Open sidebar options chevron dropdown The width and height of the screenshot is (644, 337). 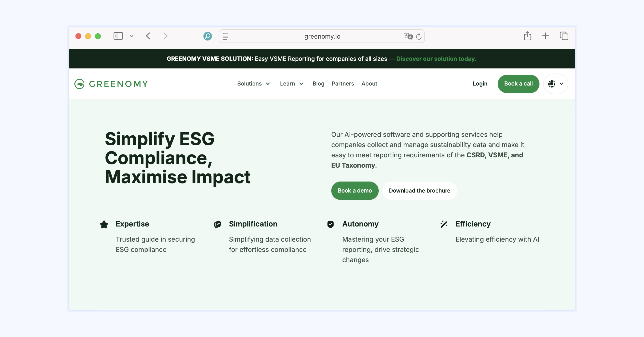[132, 36]
